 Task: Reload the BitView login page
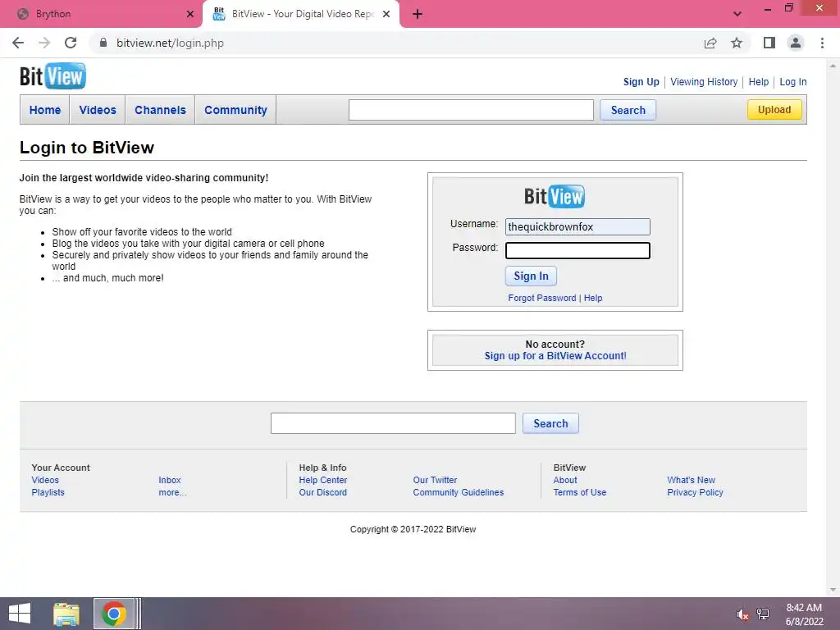tap(71, 43)
